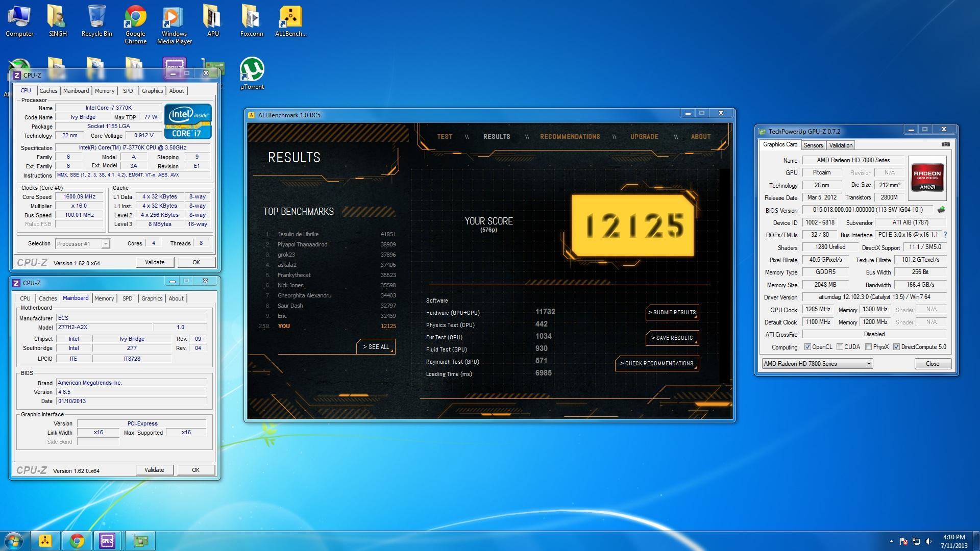Launch Windows Media Player desktop shortcut
The image size is (980, 551).
click(x=174, y=24)
